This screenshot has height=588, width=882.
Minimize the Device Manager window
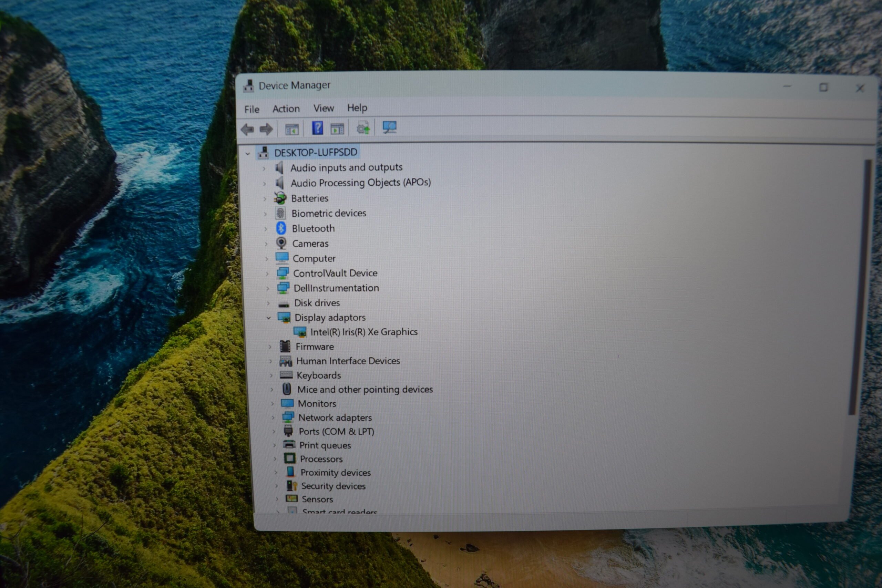point(787,86)
